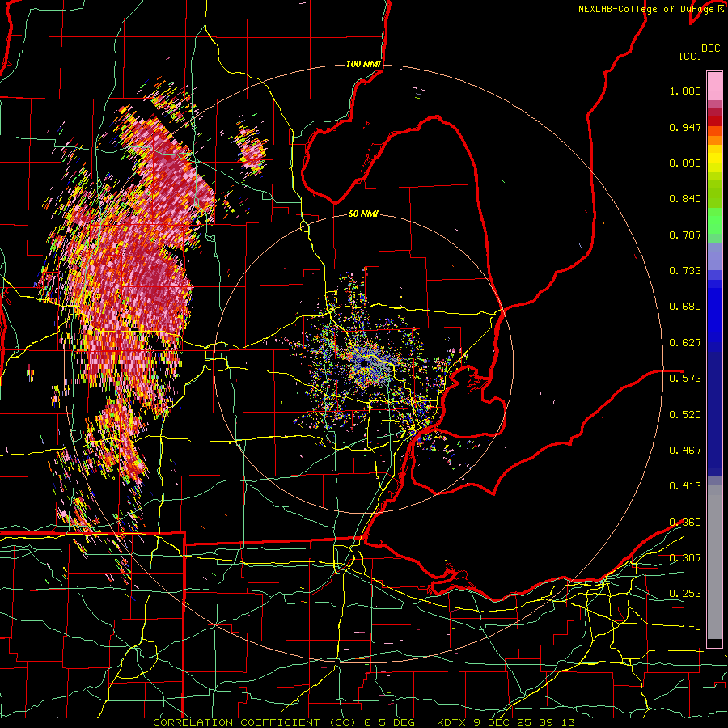Select the 0.733 scale value

pos(685,271)
